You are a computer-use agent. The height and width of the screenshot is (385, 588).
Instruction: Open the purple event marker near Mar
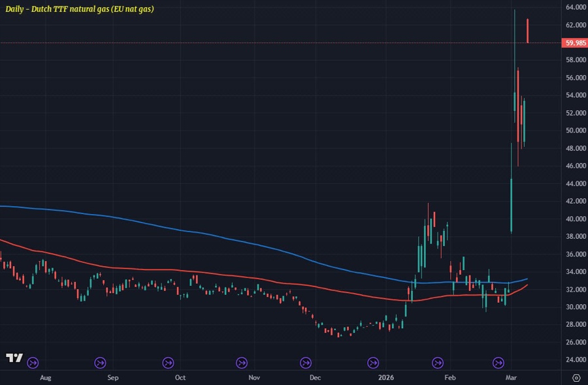pyautogui.click(x=498, y=362)
